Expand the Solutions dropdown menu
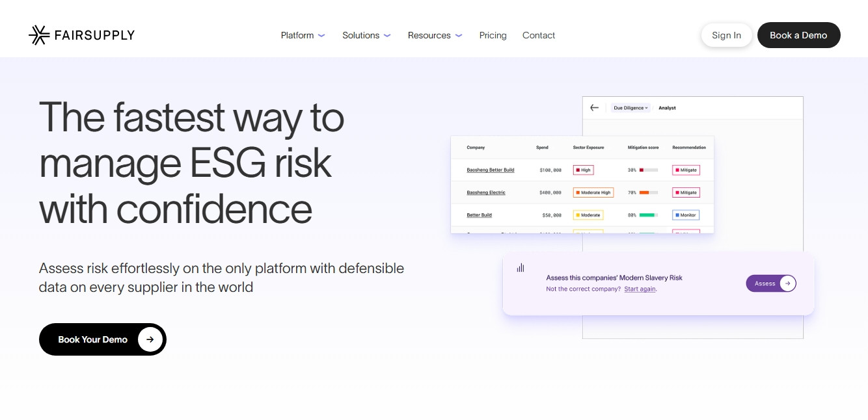 tap(366, 35)
